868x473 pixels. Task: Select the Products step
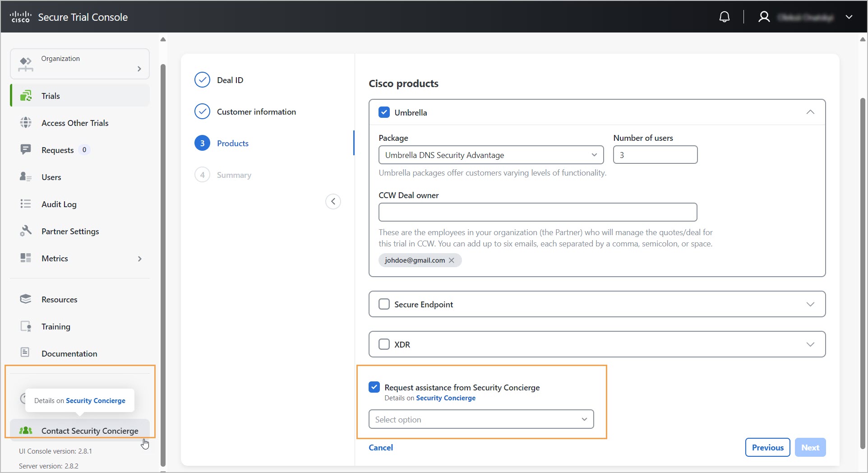coord(233,143)
